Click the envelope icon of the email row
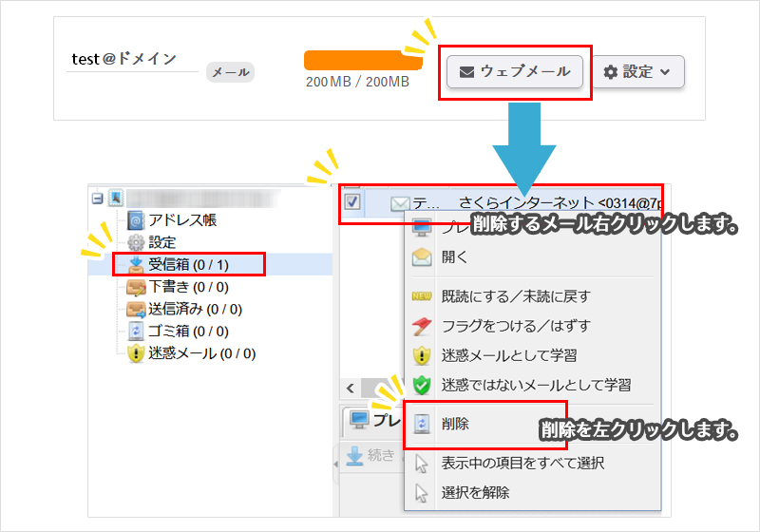Viewport: 760px width, 532px height. [x=400, y=203]
